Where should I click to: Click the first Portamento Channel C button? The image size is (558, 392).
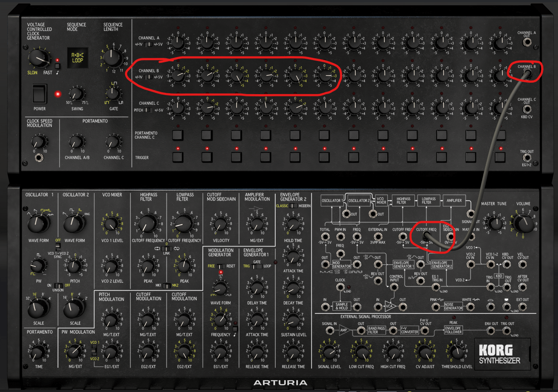178,134
